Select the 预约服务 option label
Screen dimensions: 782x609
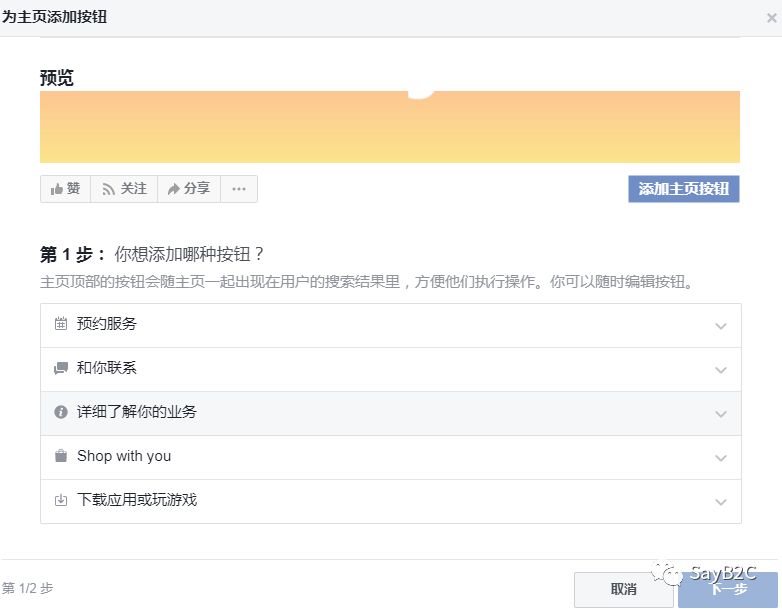(107, 324)
